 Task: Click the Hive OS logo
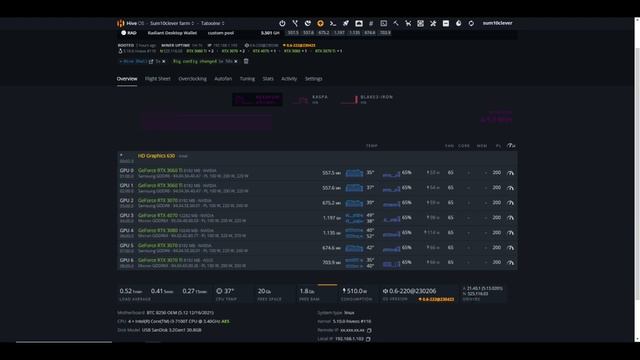click(120, 23)
